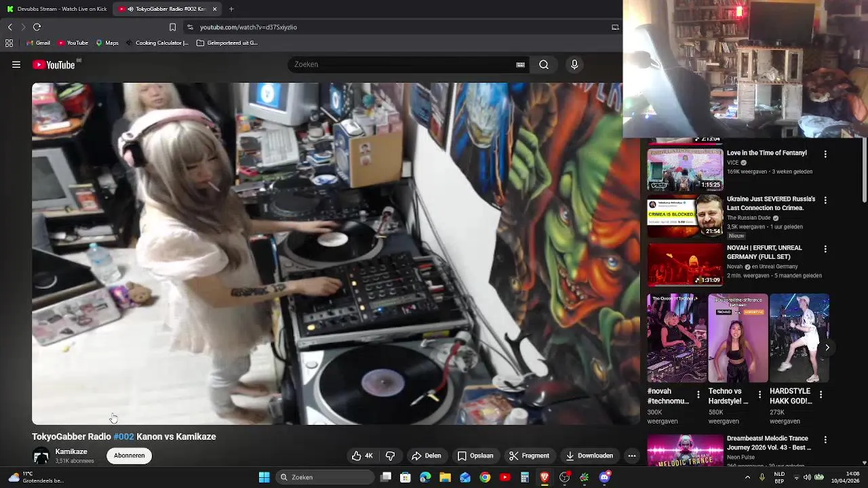Open the browser apps grid icon
The height and width of the screenshot is (488, 868).
pos(9,43)
